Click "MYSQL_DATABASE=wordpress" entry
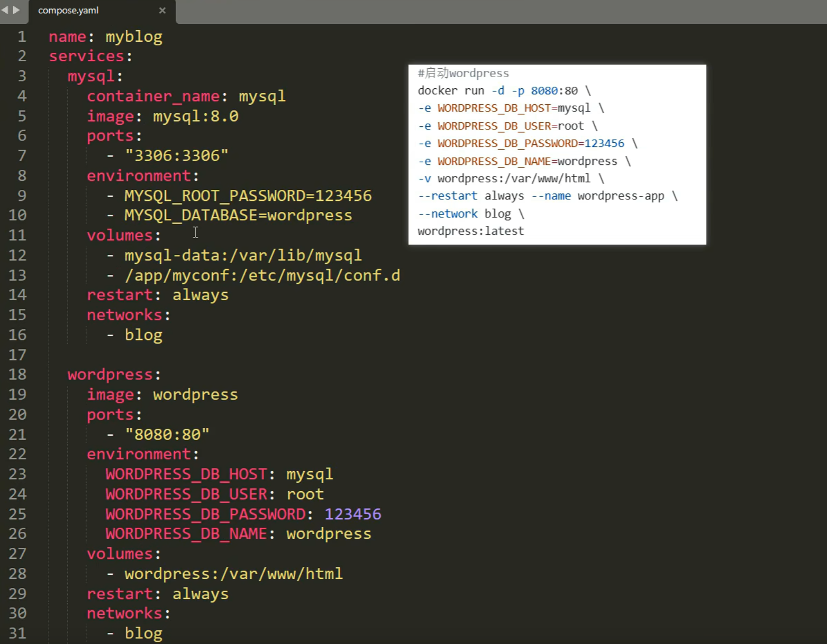Image resolution: width=827 pixels, height=644 pixels. [x=238, y=215]
